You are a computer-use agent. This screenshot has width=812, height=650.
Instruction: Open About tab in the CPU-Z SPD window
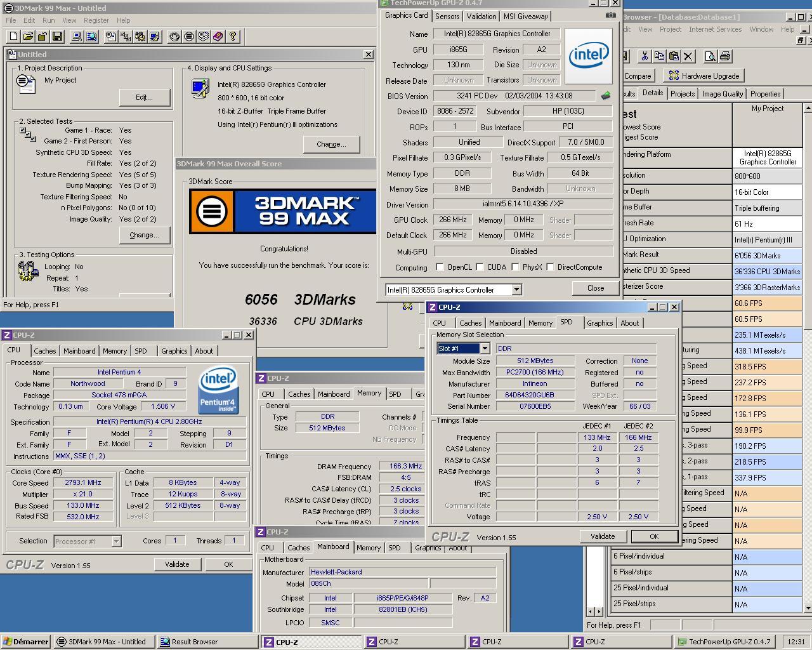(630, 323)
